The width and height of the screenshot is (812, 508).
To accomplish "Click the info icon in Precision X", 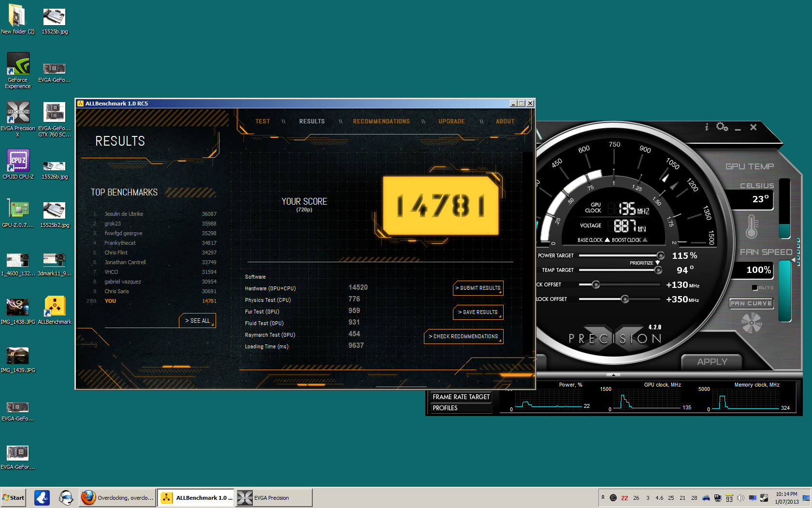I will [x=707, y=127].
